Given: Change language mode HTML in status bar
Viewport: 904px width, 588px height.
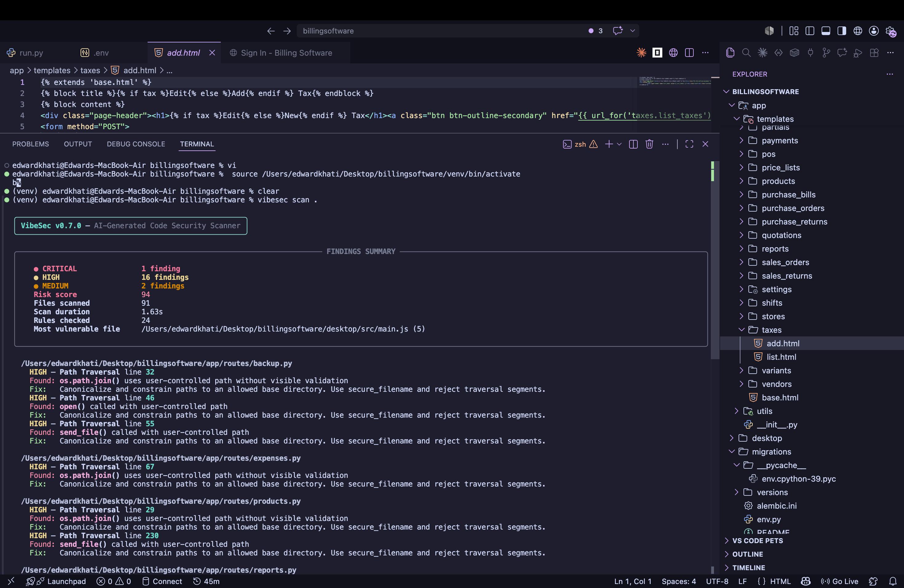Looking at the screenshot, I should (x=780, y=581).
